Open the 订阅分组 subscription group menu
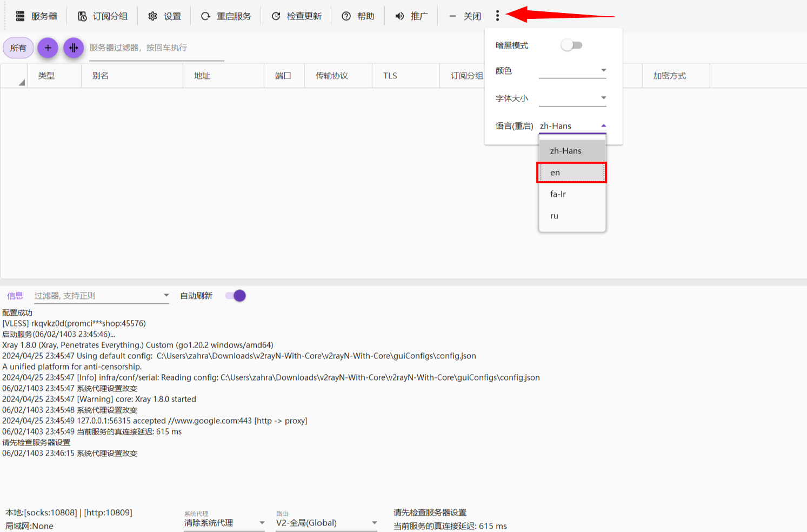This screenshot has height=532, width=807. [103, 16]
